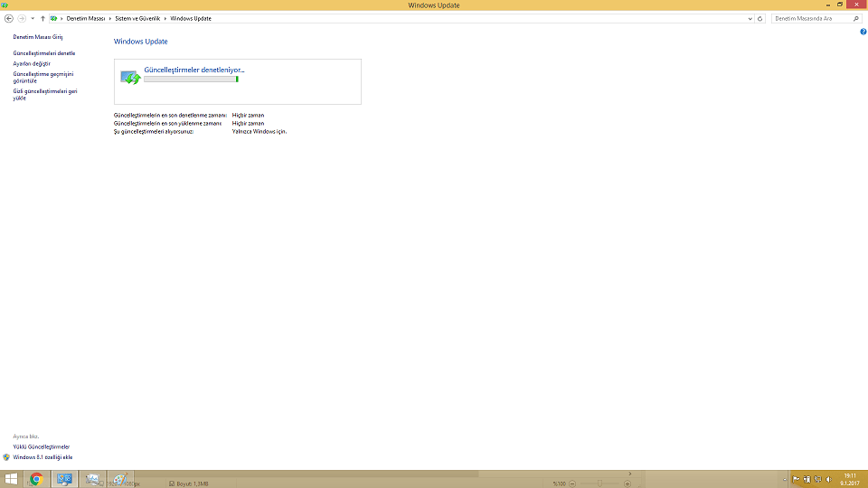Open the recent locations dropdown arrow
The image size is (868, 488).
(x=33, y=19)
